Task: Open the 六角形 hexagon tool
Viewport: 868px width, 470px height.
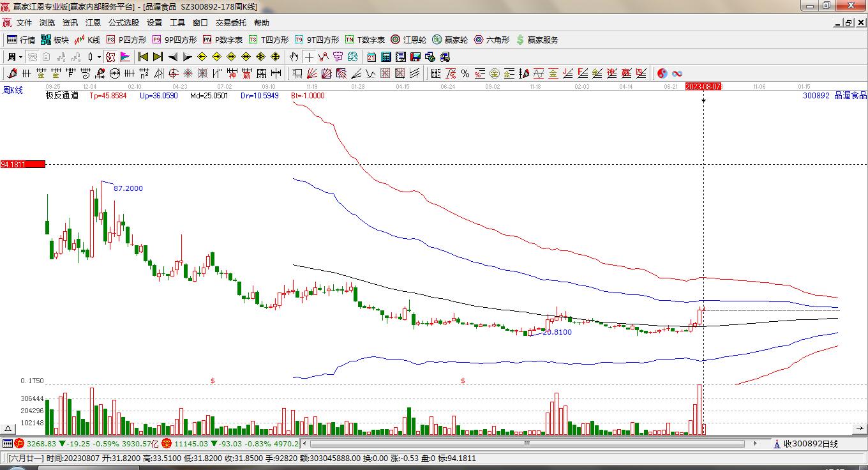Action: pyautogui.click(x=491, y=40)
